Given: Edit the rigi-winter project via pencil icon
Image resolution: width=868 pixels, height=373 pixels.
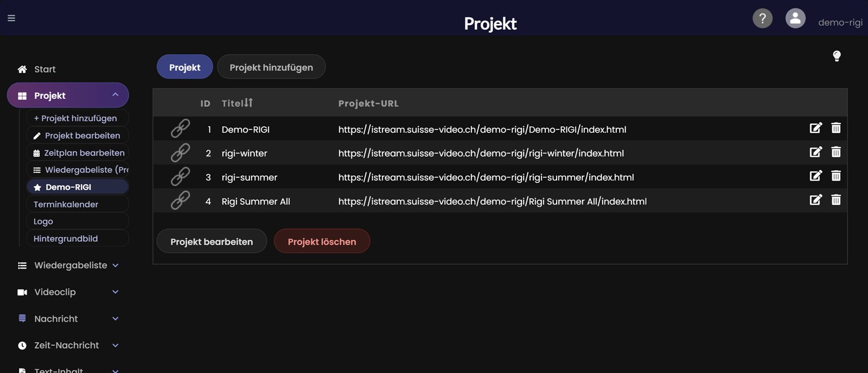Looking at the screenshot, I should (815, 152).
